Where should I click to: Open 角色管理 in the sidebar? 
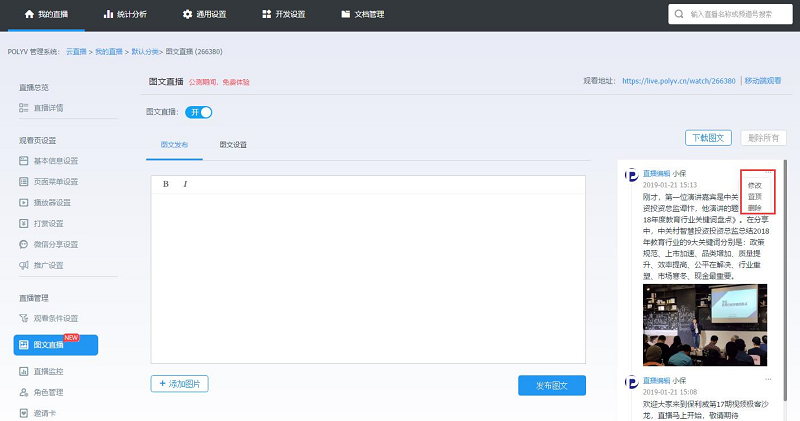click(x=48, y=392)
